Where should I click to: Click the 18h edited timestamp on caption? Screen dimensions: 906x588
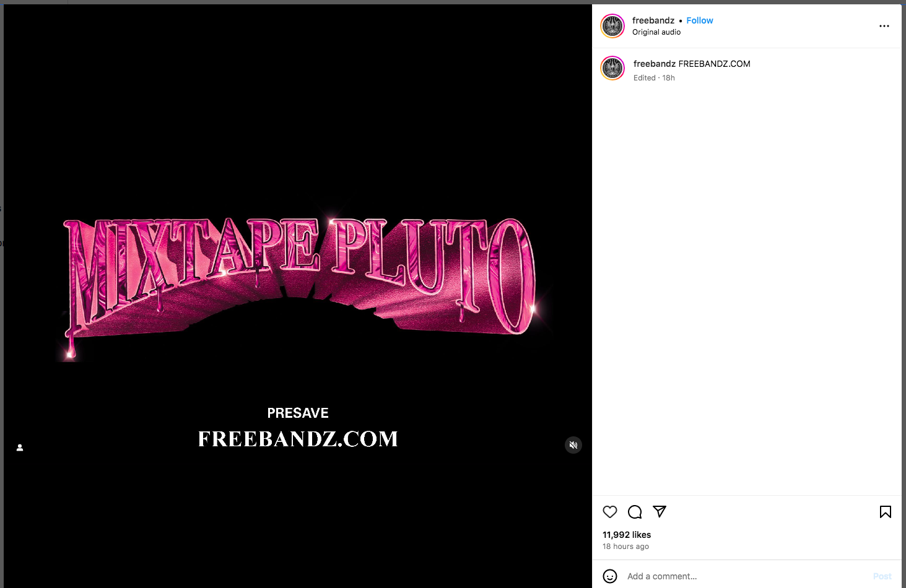(x=668, y=78)
